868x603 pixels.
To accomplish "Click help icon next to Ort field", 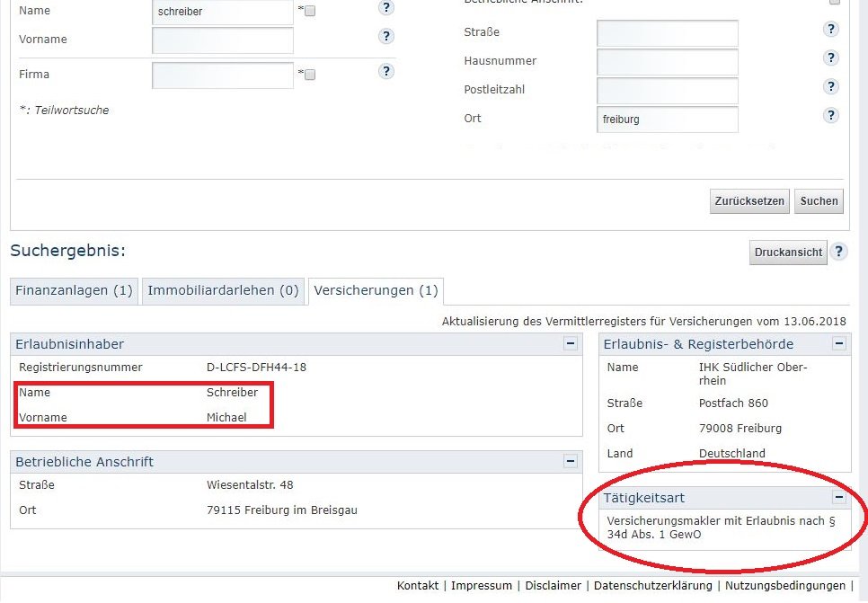I will tap(831, 116).
